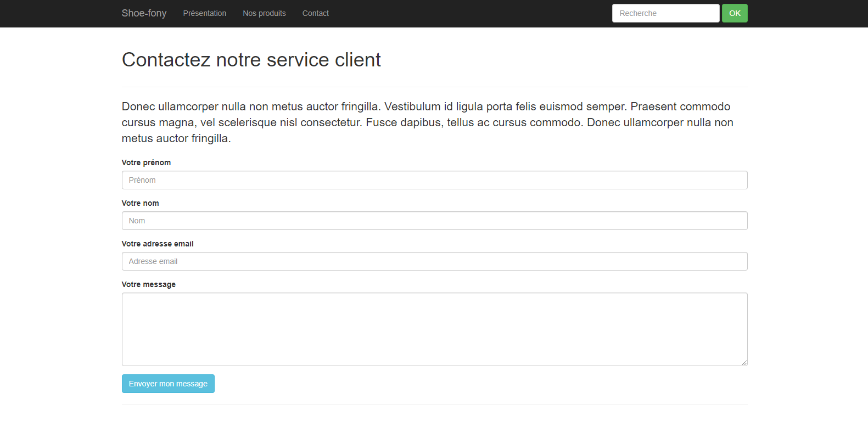Viewport: 868px width, 427px height.
Task: Focus the Recherche search field
Action: pyautogui.click(x=665, y=13)
